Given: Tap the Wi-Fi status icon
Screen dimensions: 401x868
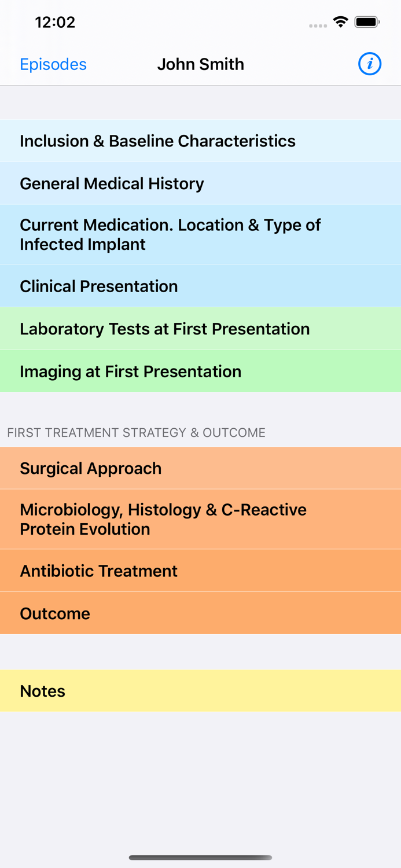Looking at the screenshot, I should pos(341,23).
